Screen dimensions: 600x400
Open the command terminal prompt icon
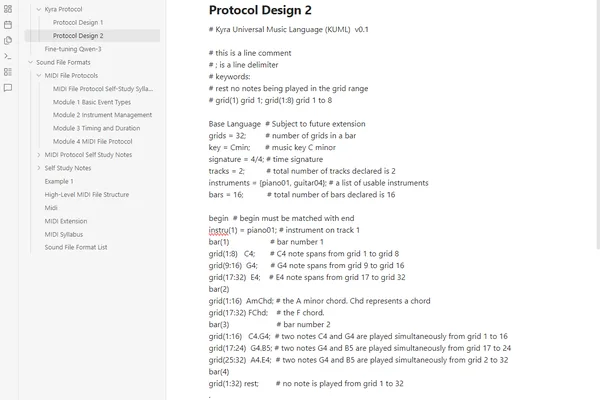click(8, 56)
